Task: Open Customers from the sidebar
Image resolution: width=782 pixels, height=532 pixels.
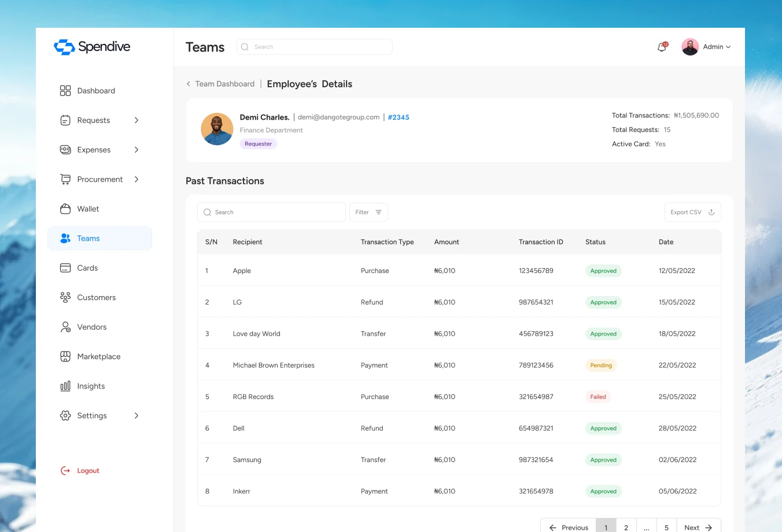Action: 97,297
